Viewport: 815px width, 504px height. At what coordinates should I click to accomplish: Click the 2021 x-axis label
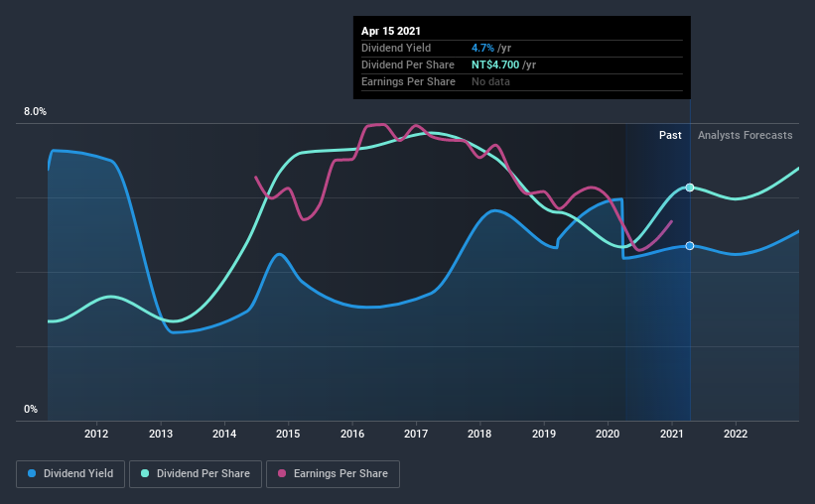click(671, 434)
